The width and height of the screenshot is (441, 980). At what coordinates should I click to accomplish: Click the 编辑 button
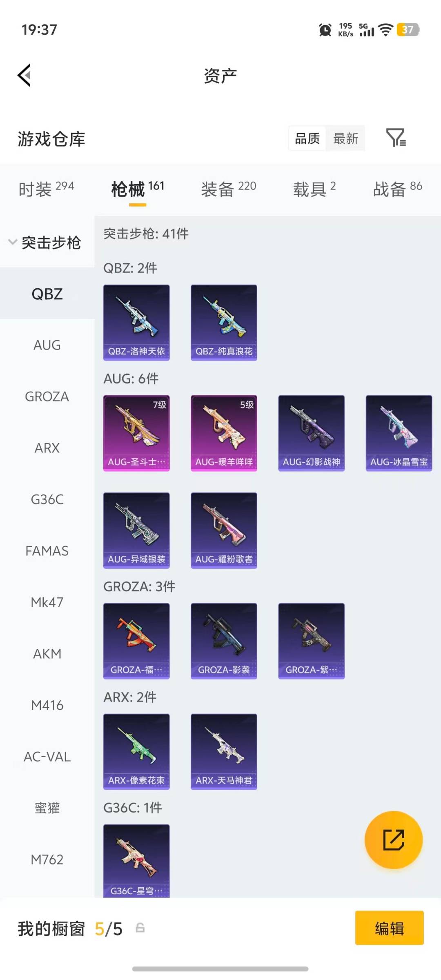[x=389, y=928]
